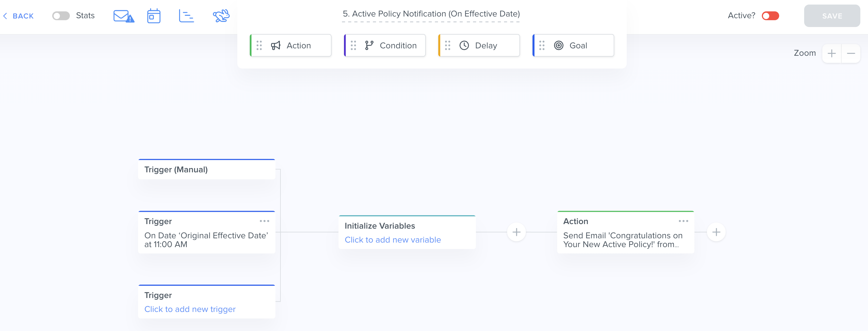
Task: Enable the Active? workflow toggle
Action: pyautogui.click(x=770, y=16)
